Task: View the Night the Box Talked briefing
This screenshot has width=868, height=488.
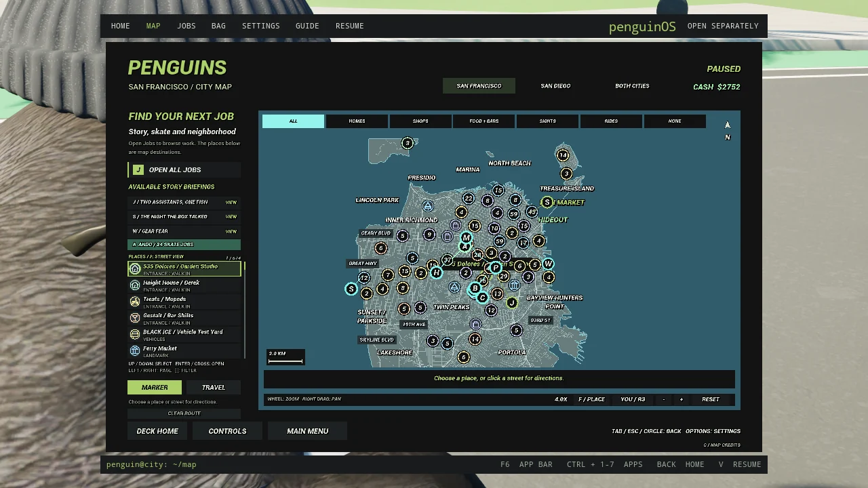Action: point(231,217)
